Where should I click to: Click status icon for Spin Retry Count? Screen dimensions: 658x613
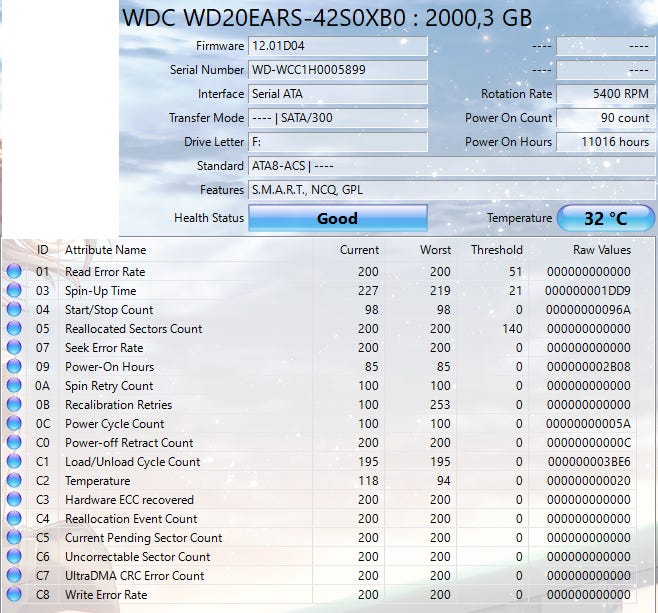coord(14,385)
